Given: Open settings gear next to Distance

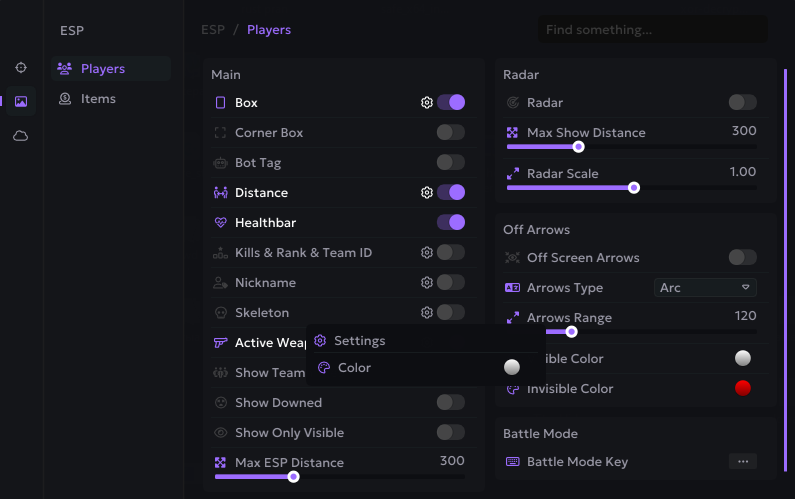Looking at the screenshot, I should pos(427,192).
